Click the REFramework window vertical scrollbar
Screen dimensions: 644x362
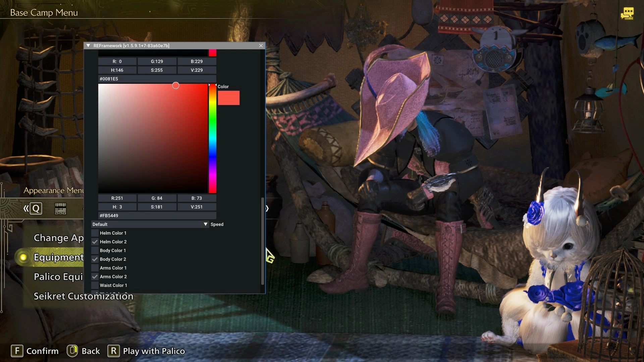[x=262, y=241]
